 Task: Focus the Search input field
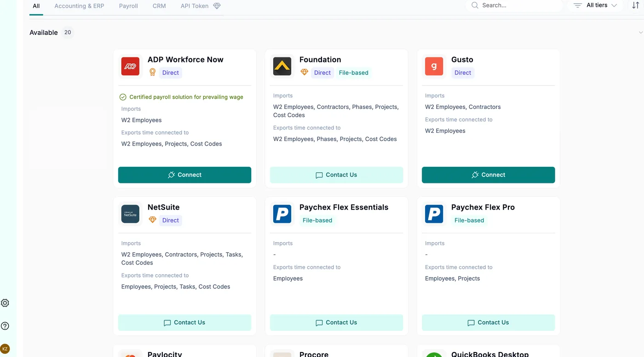click(x=514, y=6)
